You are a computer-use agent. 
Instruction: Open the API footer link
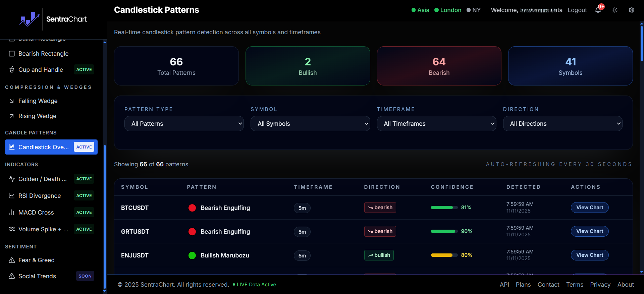click(504, 285)
